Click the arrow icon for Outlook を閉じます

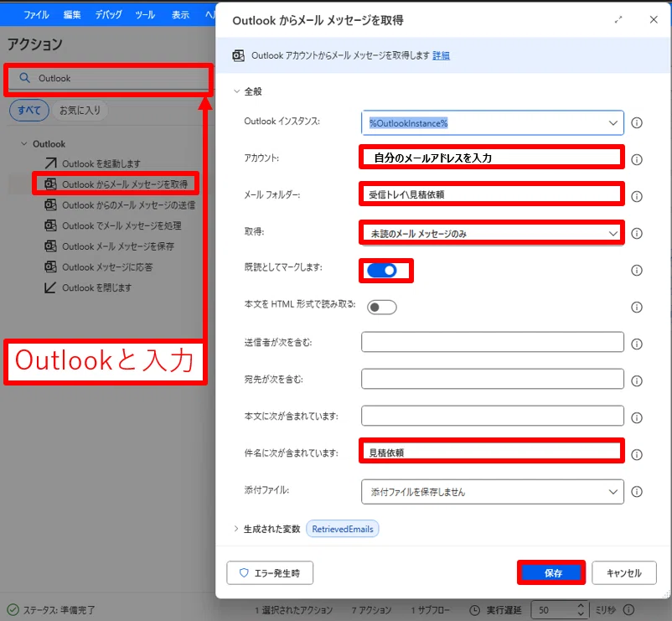coord(50,287)
